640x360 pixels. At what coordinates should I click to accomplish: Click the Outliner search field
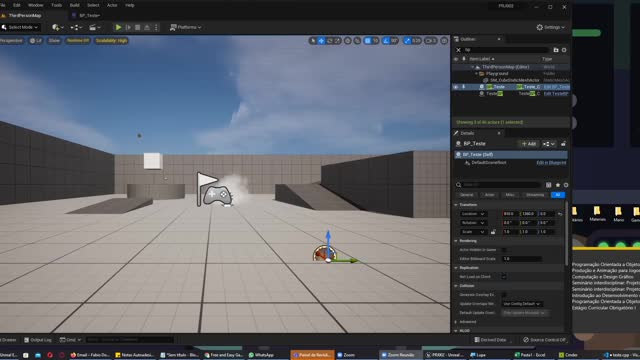(x=506, y=50)
